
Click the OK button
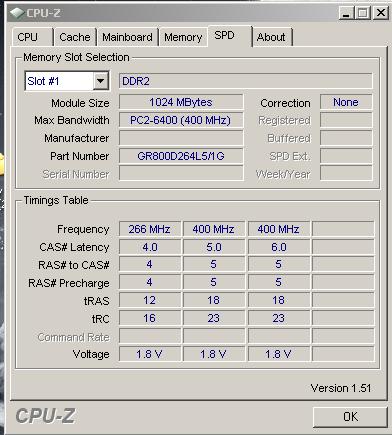coord(350,417)
